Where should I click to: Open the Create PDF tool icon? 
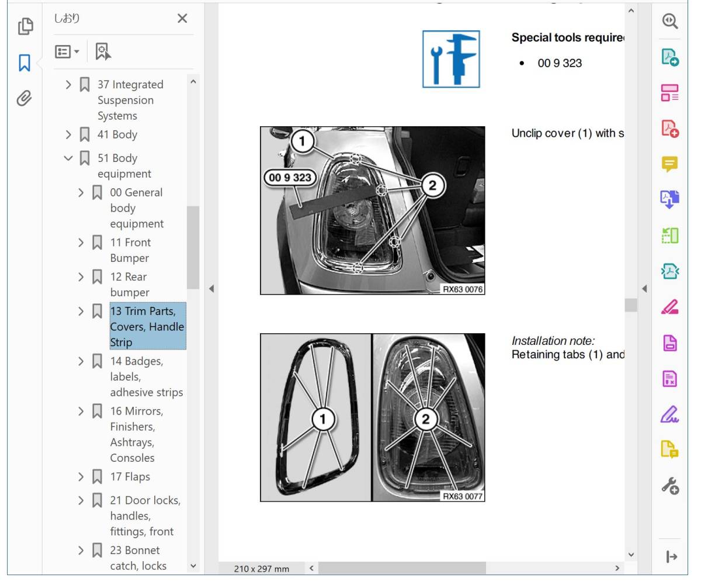669,128
